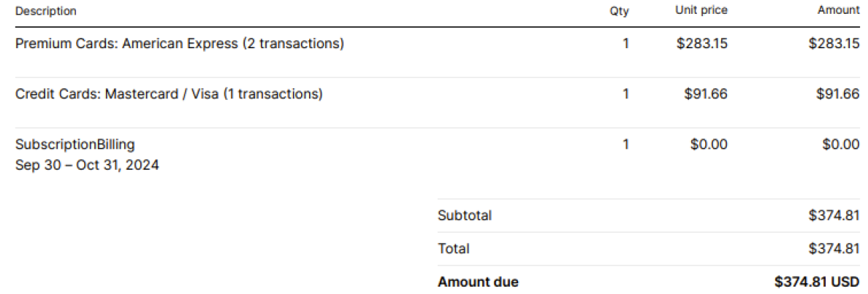Click the $283.15 amount in Amount column
This screenshot has width=868, height=294.
834,44
